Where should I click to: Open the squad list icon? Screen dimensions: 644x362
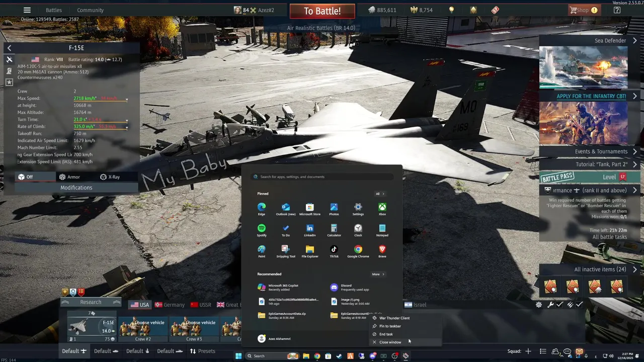[543, 351]
